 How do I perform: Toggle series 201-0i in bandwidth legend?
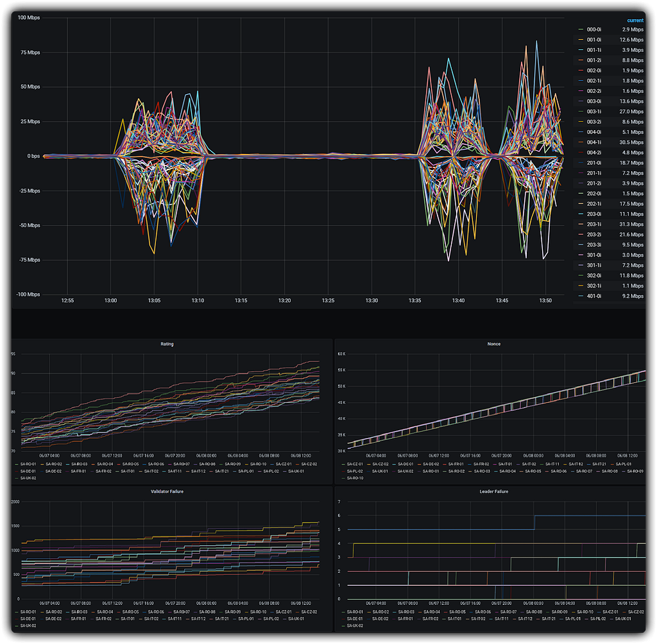593,163
